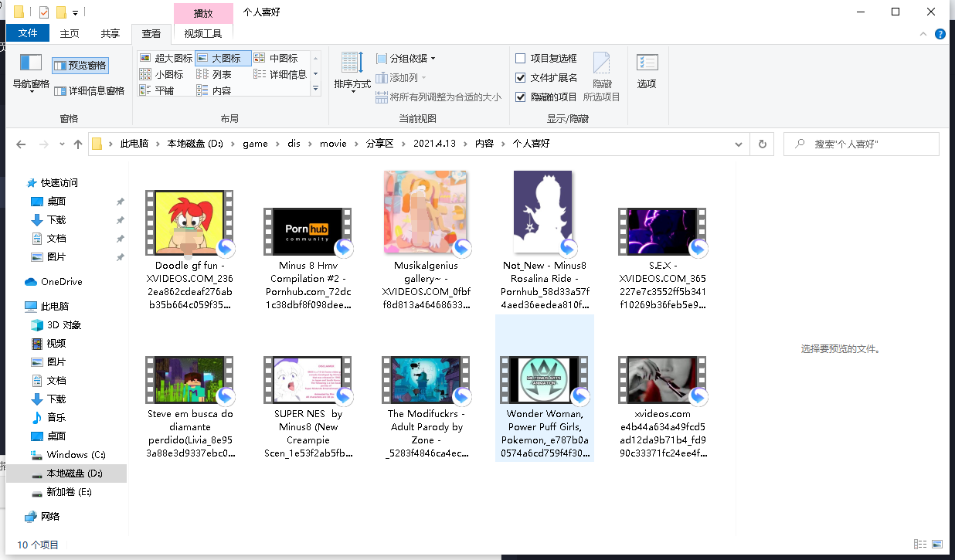Click the Properties checkmark icon in title bar
This screenshot has width=955, height=560.
pos(43,12)
